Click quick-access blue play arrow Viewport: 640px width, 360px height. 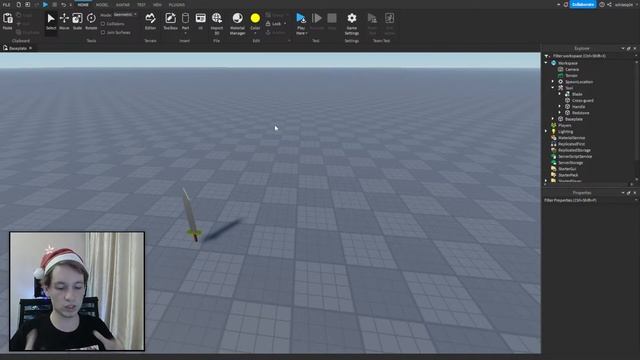[45, 4]
